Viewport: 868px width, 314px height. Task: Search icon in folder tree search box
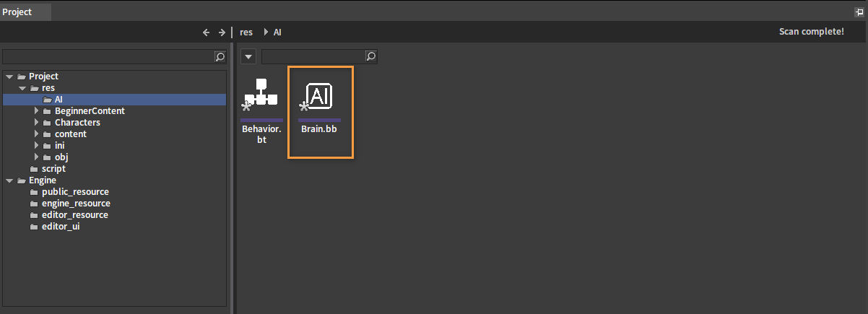click(x=220, y=56)
